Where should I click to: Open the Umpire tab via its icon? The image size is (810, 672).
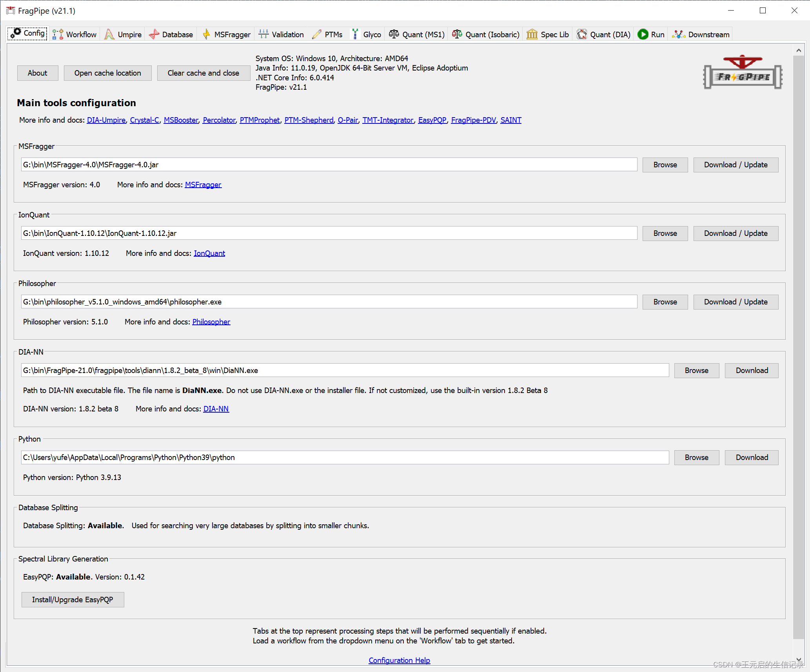(x=109, y=34)
